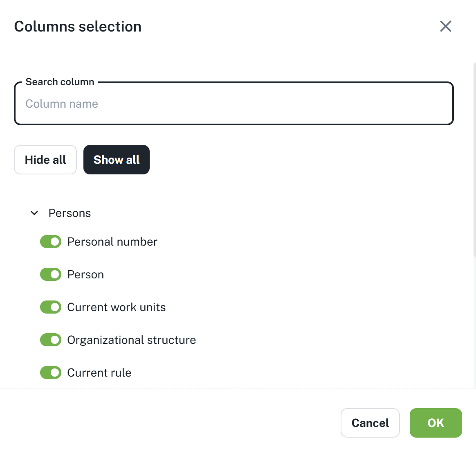Click the Columns selection dialog title

(x=78, y=27)
